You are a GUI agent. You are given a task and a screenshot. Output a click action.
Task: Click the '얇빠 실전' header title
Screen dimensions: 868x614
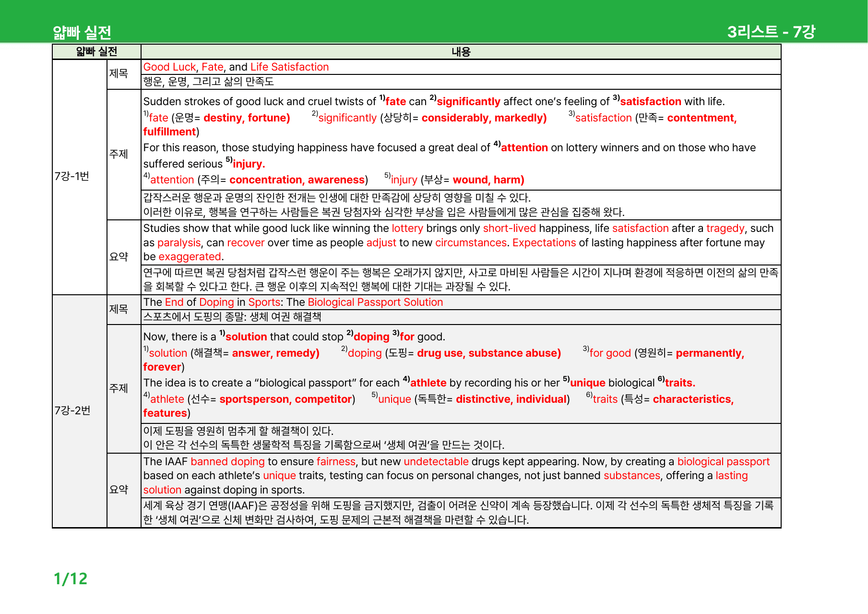coord(82,33)
